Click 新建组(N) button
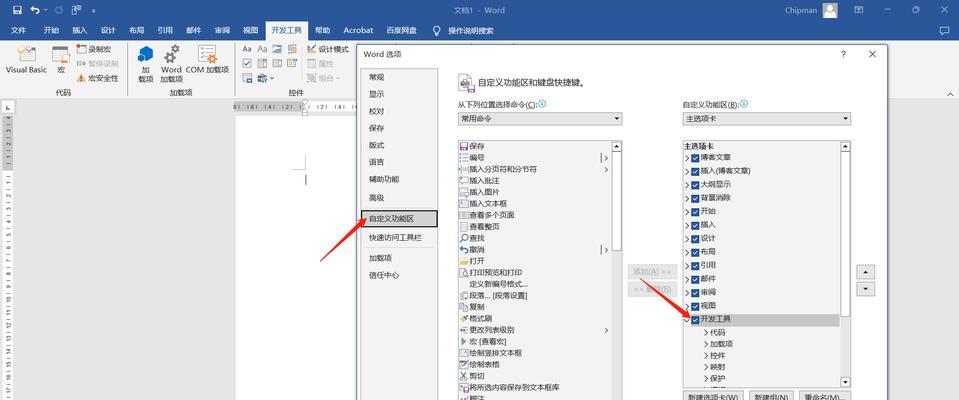 click(772, 396)
